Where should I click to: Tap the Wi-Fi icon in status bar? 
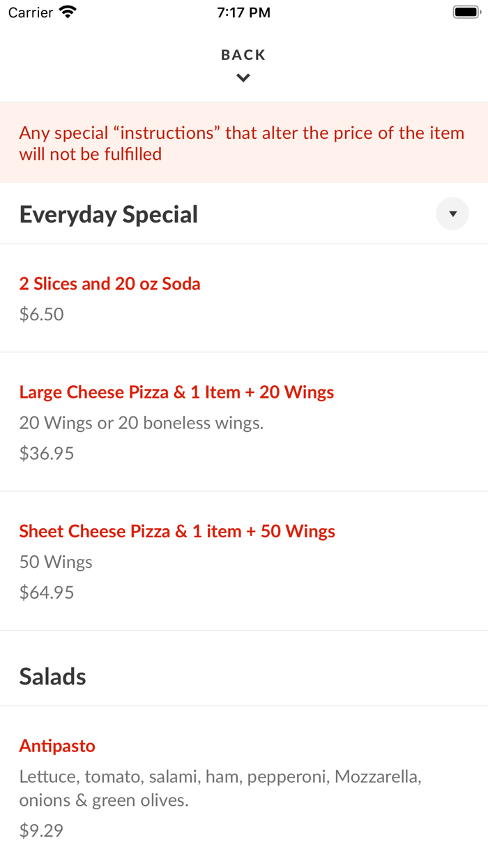point(68,13)
